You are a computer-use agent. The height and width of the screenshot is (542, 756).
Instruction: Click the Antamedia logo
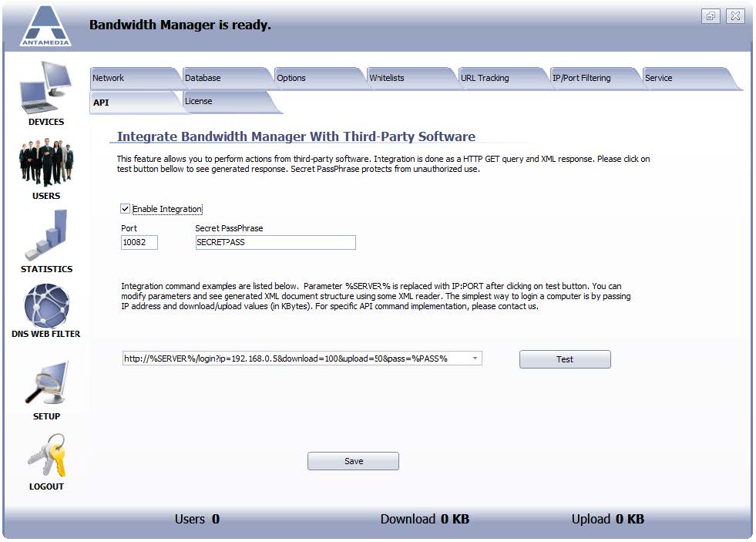(45, 26)
